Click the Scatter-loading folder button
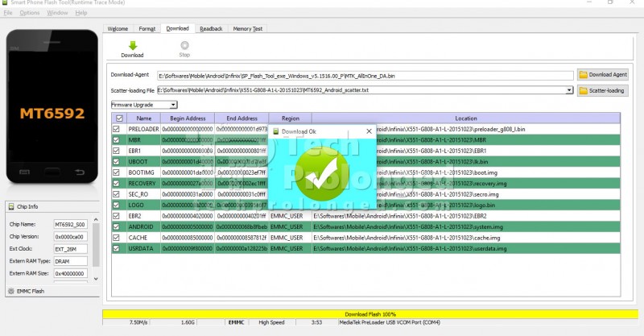644x336 pixels. [602, 90]
